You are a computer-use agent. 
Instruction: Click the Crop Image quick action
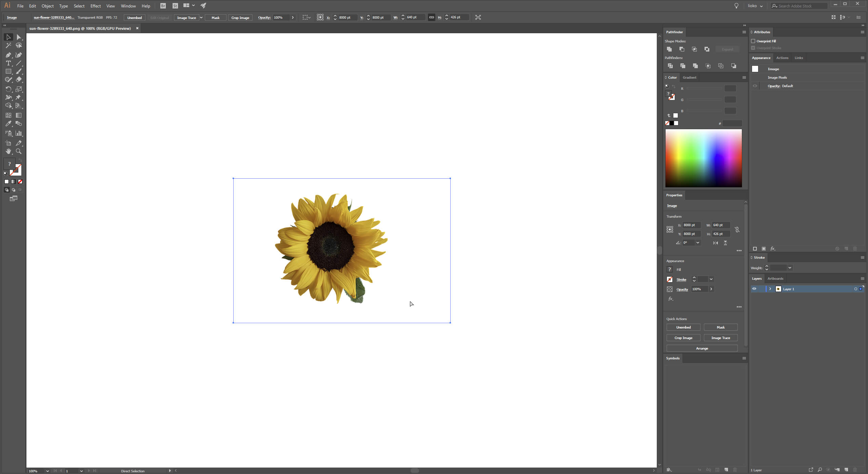click(683, 338)
